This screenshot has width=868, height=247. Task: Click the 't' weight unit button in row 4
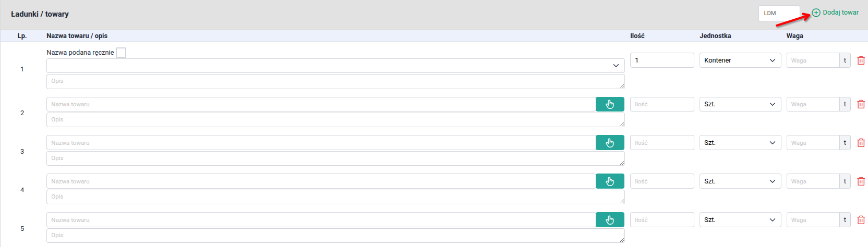845,181
